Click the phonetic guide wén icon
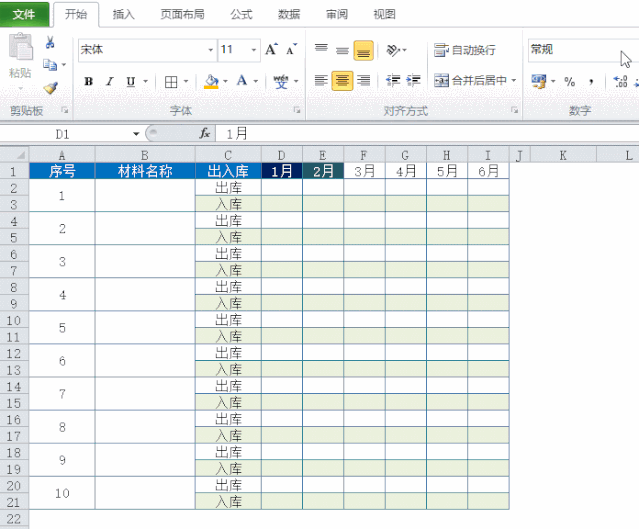Screen dimensions: 639x529 pos(281,82)
